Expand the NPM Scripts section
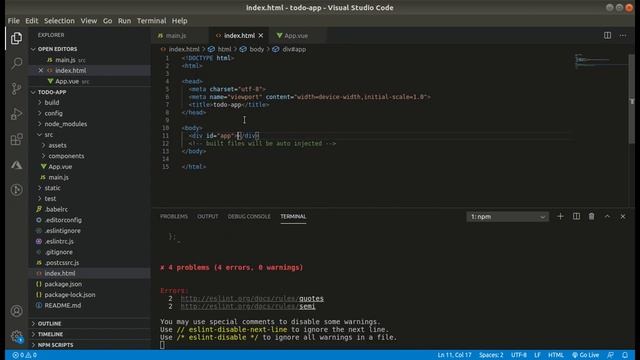Image resolution: width=640 pixels, height=360 pixels. point(56,345)
